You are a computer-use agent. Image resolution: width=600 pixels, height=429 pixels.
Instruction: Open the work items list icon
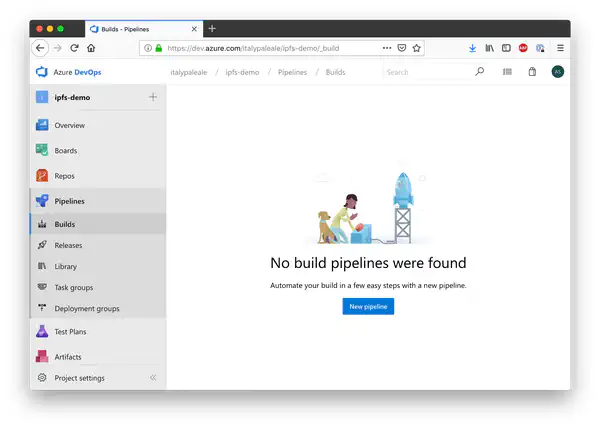point(507,72)
